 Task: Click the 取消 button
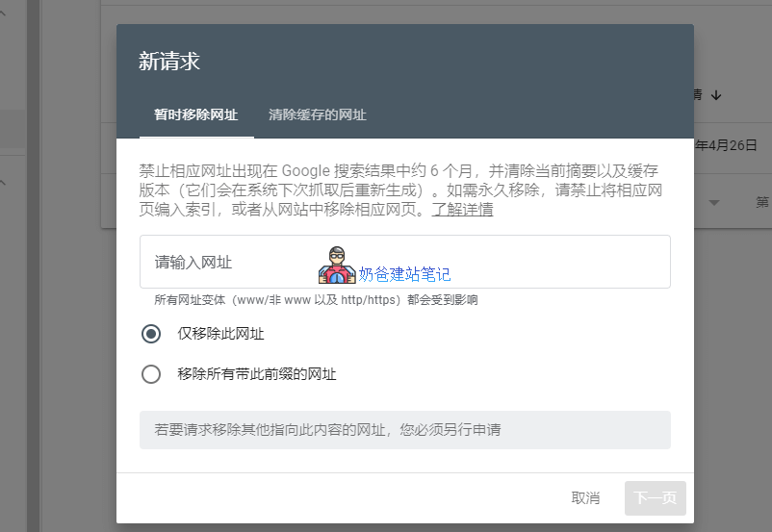pyautogui.click(x=585, y=497)
